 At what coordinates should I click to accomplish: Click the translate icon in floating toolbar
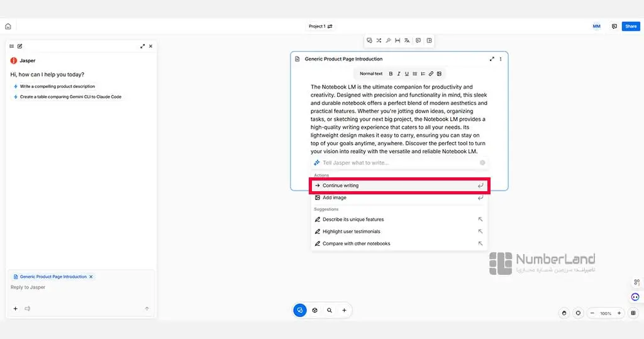407,41
